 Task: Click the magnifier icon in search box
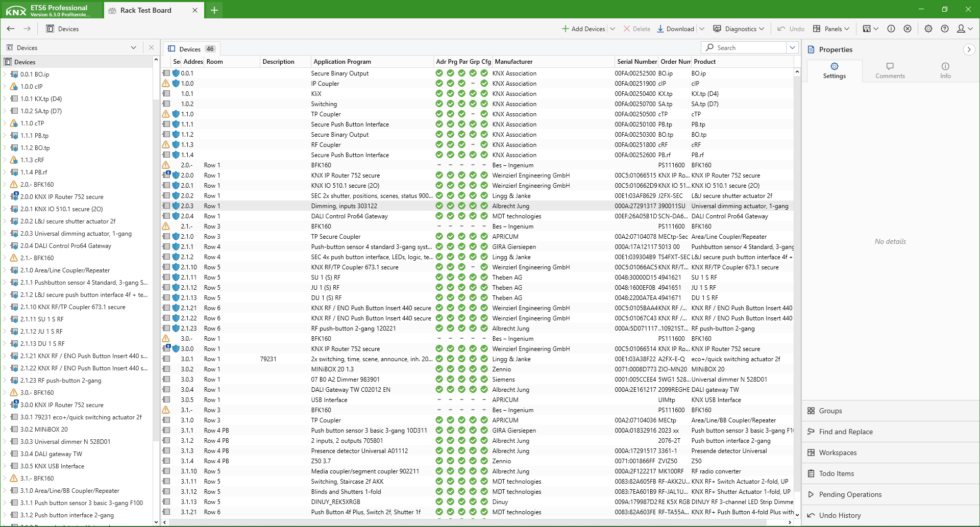point(709,47)
